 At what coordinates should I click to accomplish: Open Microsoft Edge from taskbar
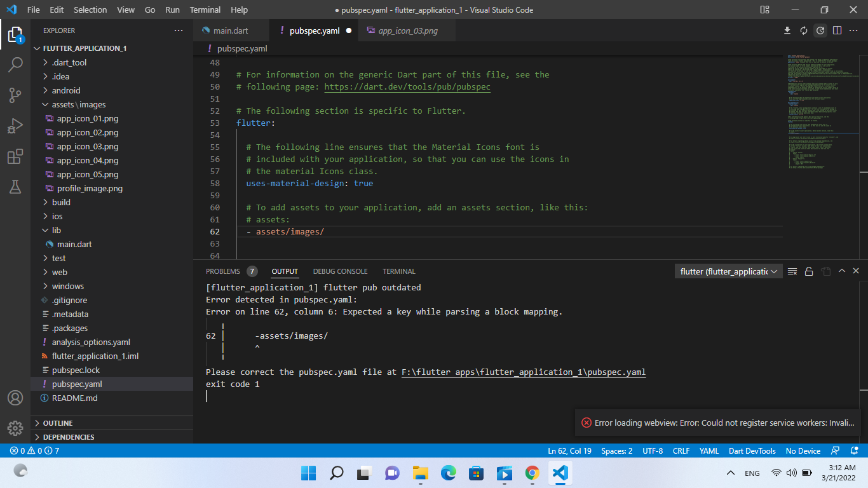point(449,473)
